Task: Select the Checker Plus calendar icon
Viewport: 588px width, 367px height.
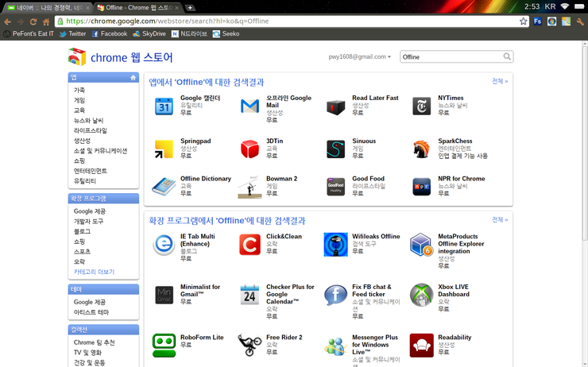Action: click(x=250, y=295)
